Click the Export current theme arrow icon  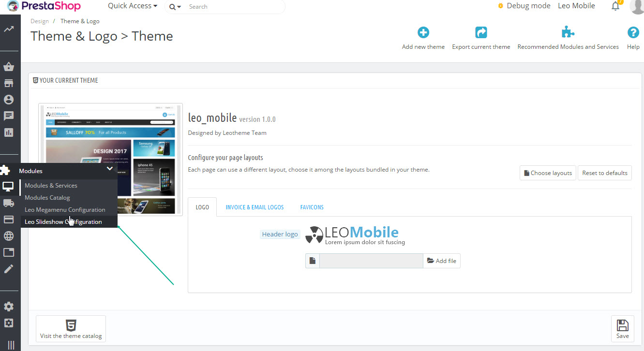[x=481, y=32]
